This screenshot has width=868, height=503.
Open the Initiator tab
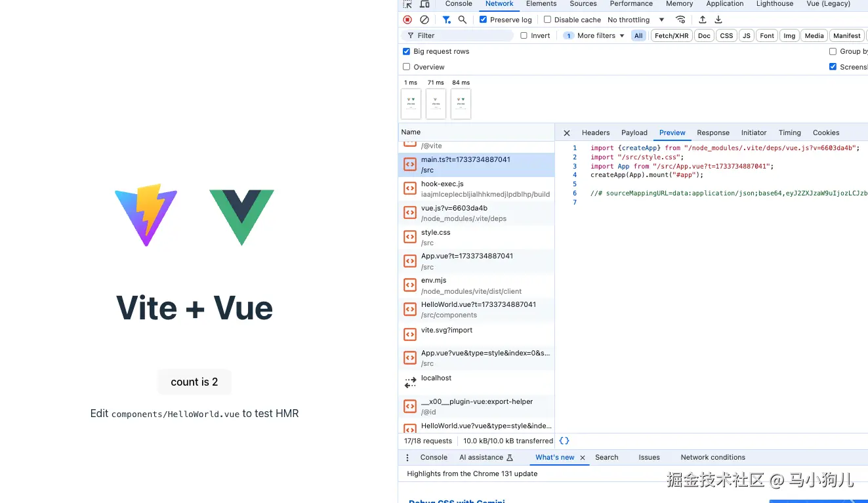tap(754, 132)
